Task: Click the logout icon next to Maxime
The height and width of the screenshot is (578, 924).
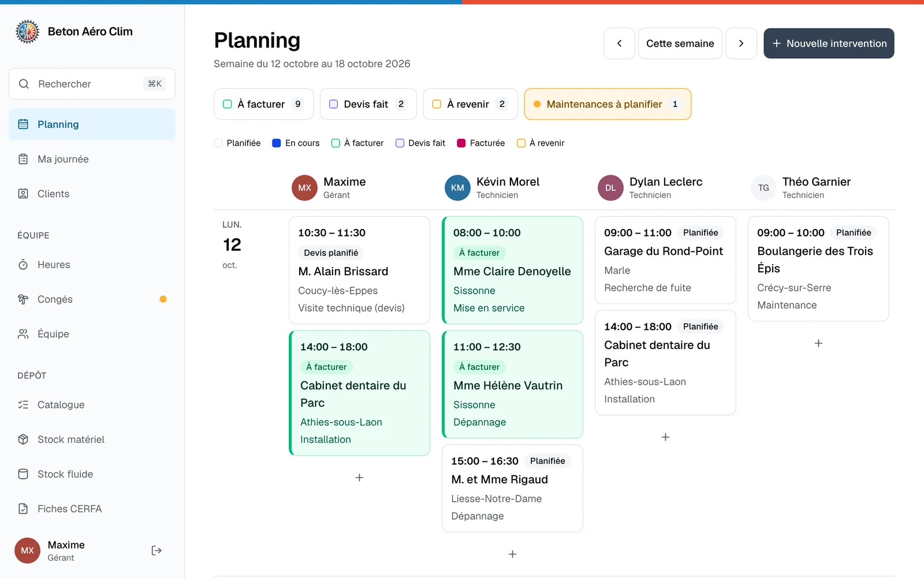Action: click(157, 551)
